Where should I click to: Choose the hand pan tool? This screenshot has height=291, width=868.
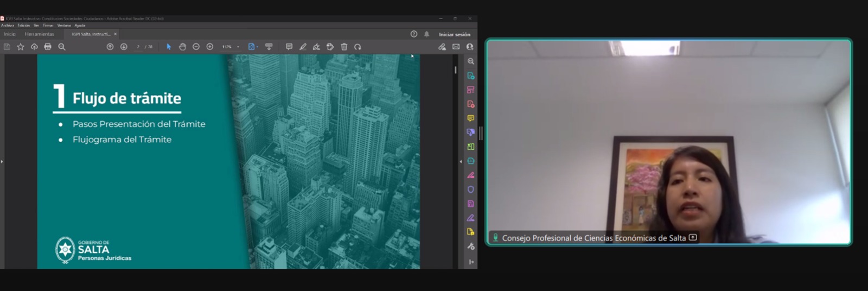[x=182, y=47]
